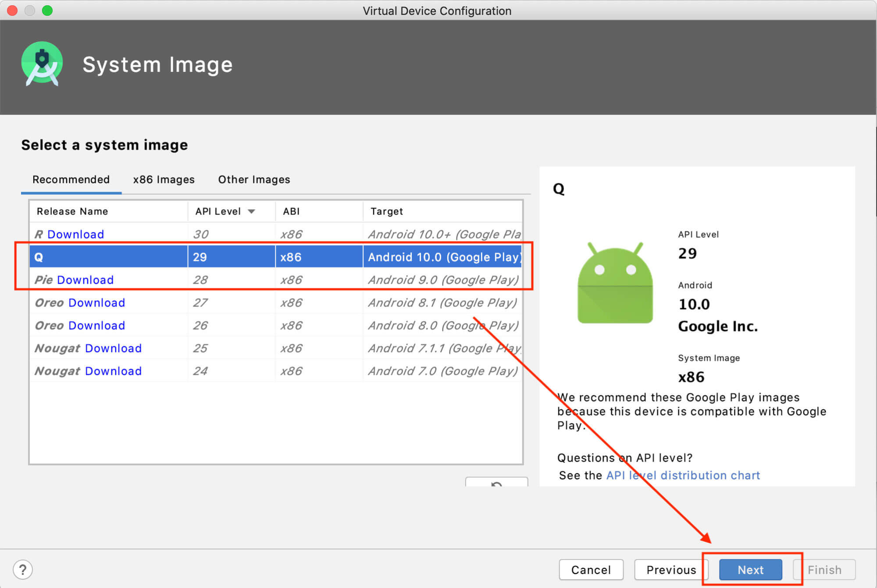Image resolution: width=877 pixels, height=588 pixels.
Task: Click the Next button
Action: pyautogui.click(x=750, y=570)
